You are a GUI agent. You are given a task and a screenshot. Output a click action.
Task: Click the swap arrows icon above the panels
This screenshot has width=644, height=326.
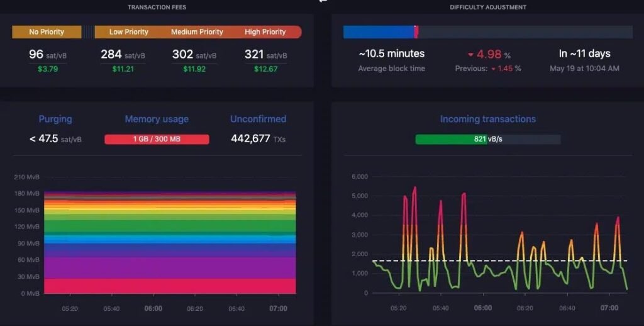[323, 2]
